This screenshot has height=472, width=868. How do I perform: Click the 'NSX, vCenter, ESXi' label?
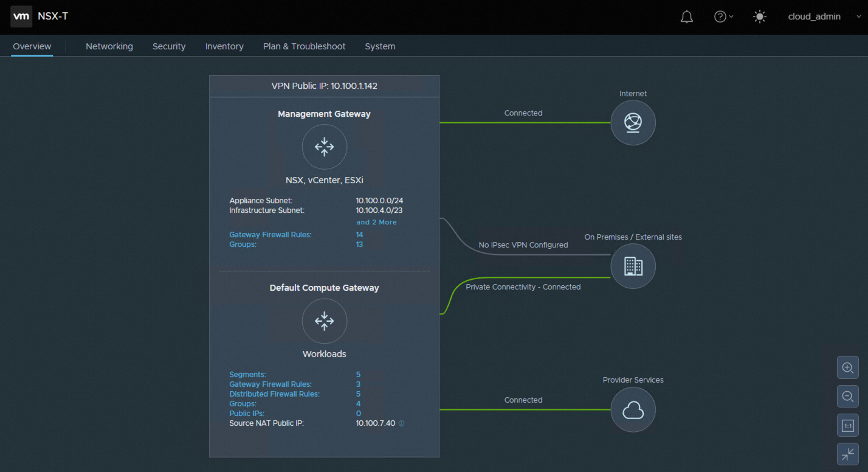[325, 180]
